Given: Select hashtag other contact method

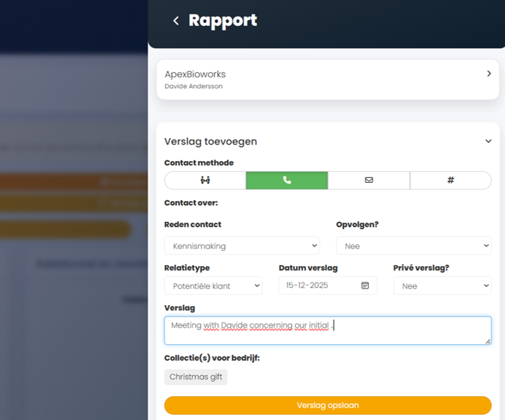Looking at the screenshot, I should coord(451,180).
